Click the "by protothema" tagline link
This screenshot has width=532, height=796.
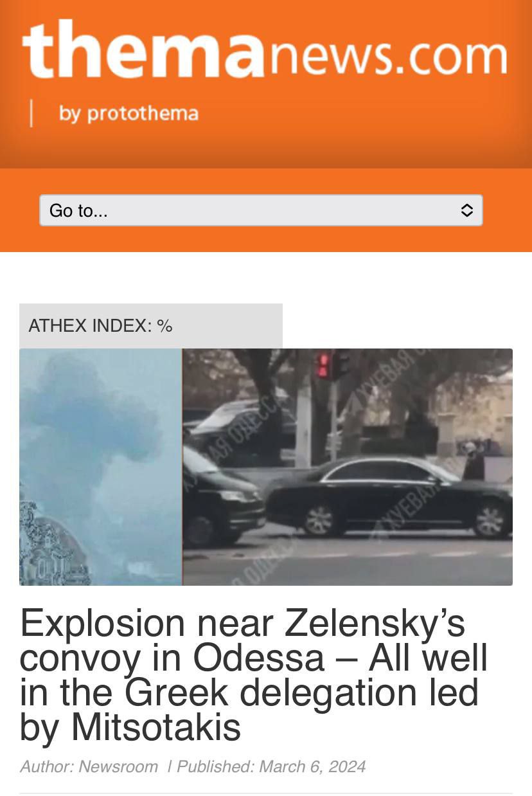coord(129,114)
